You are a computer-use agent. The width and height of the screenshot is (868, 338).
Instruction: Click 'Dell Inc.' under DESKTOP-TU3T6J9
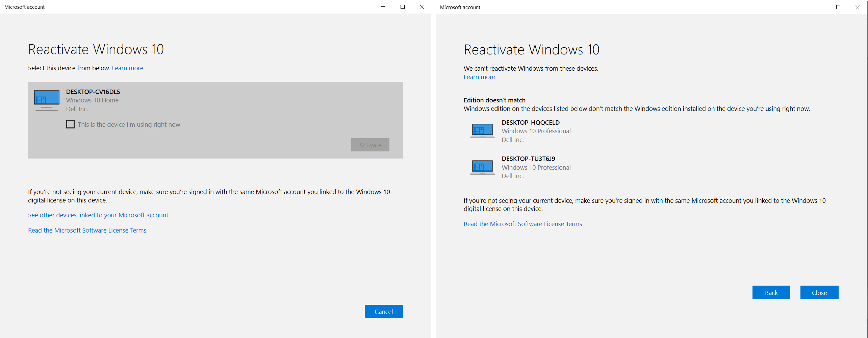click(513, 176)
